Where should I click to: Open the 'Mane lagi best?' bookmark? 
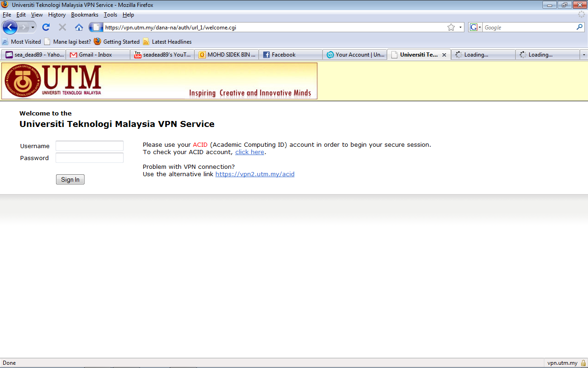(x=68, y=41)
